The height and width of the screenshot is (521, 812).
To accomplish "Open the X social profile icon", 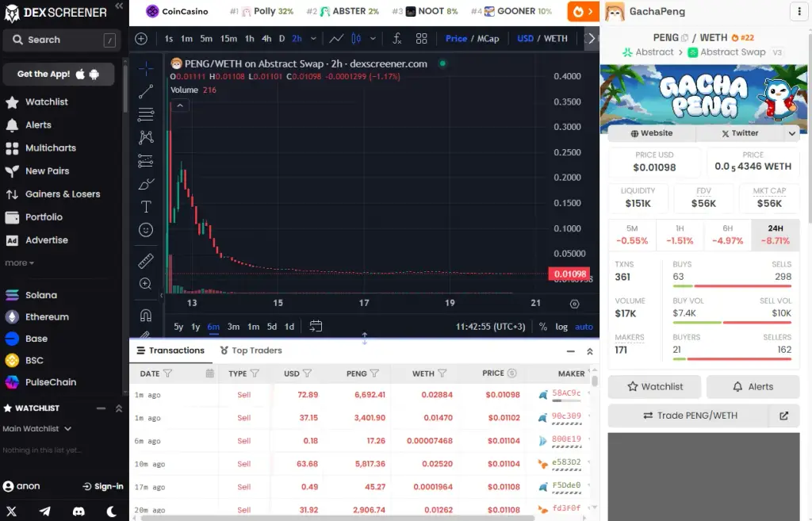I will pos(11,511).
